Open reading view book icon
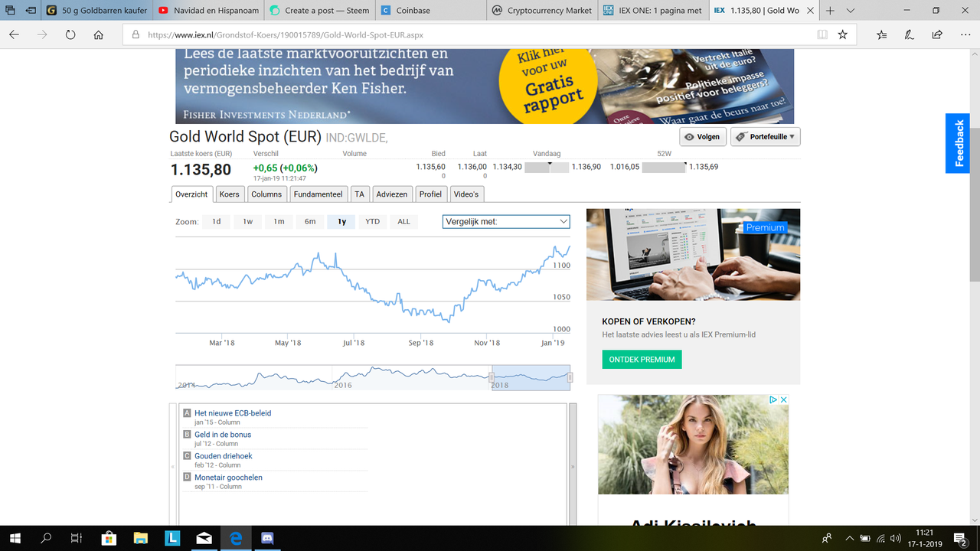Screen dimensions: 980x551 click(822, 34)
